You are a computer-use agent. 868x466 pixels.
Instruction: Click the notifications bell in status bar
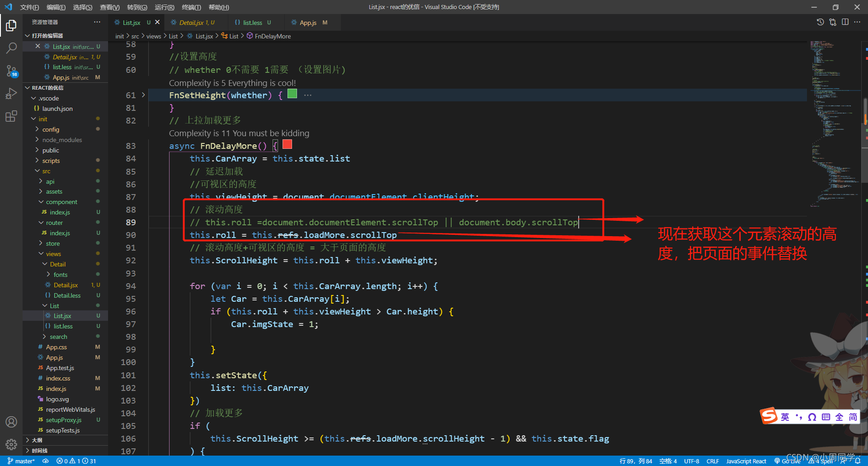[857, 461]
